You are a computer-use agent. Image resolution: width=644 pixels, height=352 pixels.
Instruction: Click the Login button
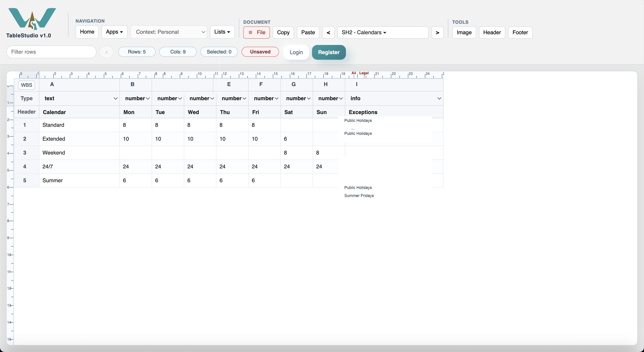point(296,52)
